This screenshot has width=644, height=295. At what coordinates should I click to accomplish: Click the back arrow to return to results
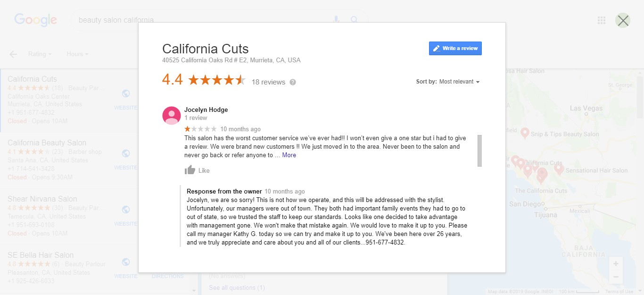[x=13, y=54]
